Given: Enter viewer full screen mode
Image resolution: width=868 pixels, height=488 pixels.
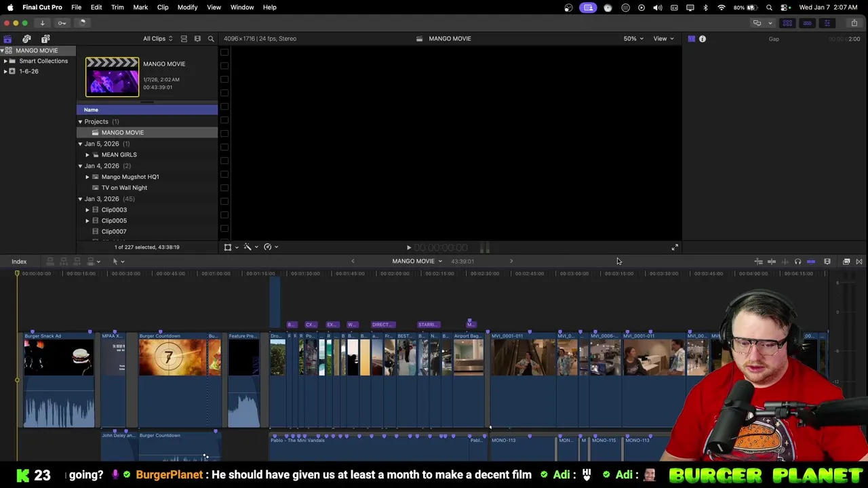Looking at the screenshot, I should coord(675,248).
